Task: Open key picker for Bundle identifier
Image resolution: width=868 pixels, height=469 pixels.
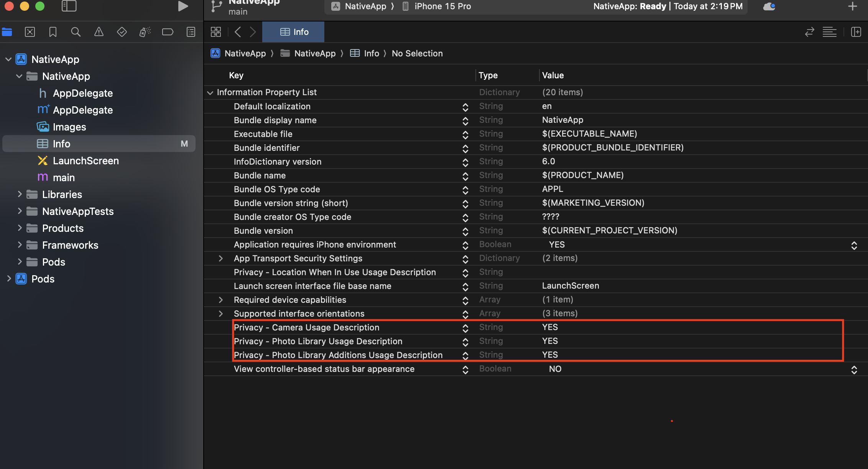Action: [x=465, y=148]
